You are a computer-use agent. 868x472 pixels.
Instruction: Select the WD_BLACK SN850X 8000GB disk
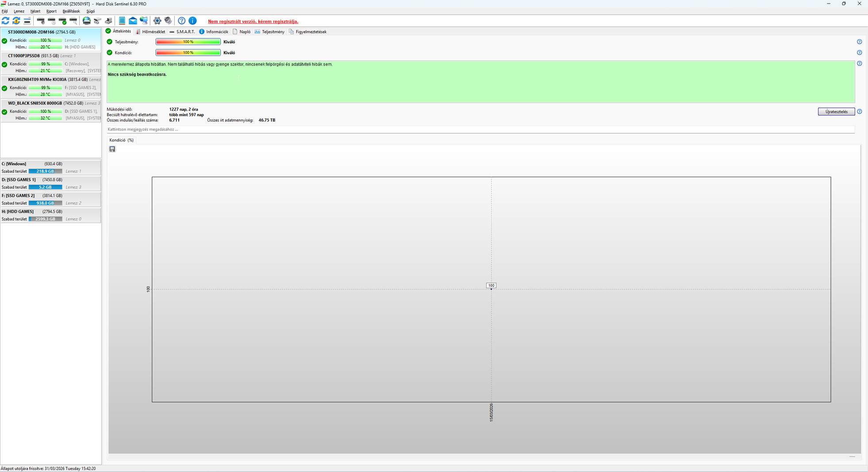[x=51, y=111]
